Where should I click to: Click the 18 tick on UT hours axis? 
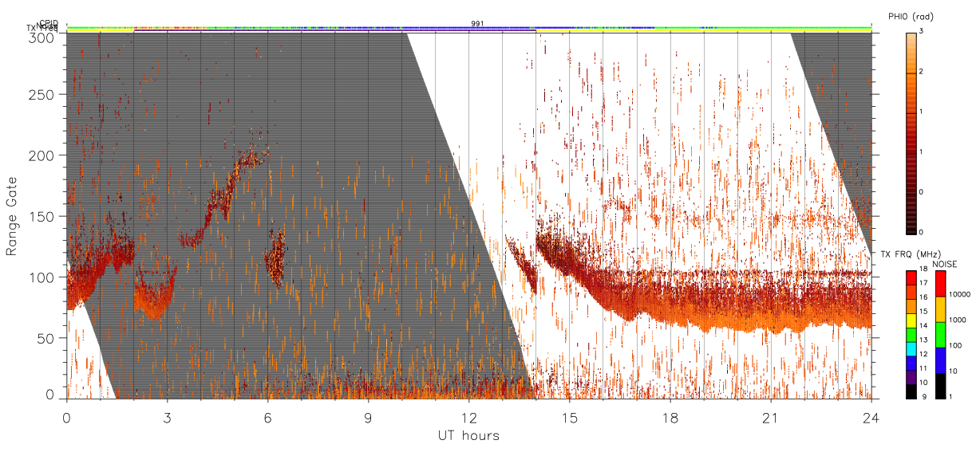click(670, 417)
